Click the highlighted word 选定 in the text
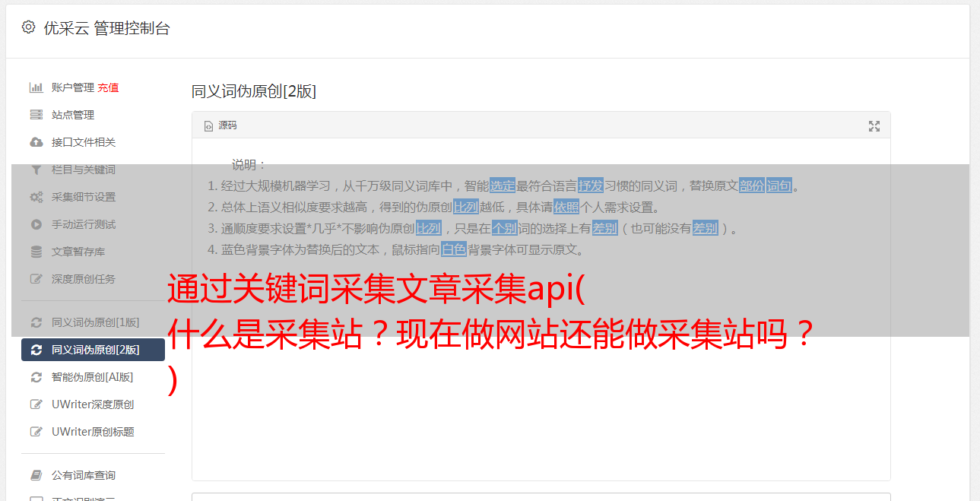 point(503,185)
